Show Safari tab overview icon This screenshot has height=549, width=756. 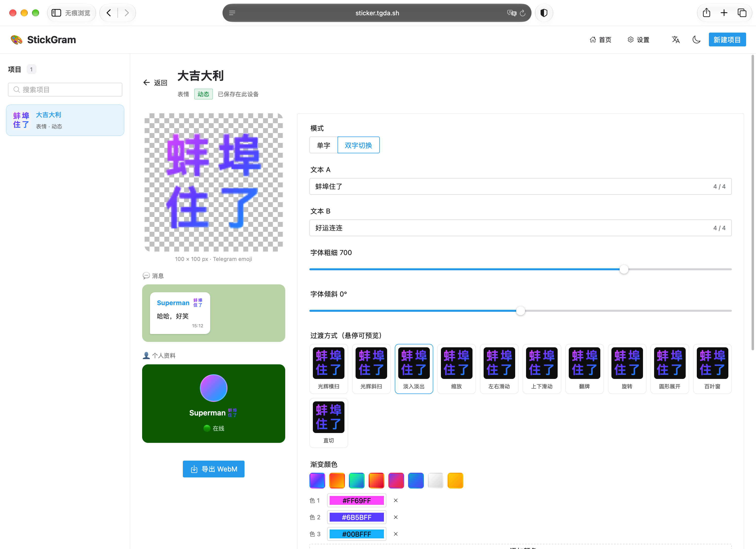[x=742, y=13]
